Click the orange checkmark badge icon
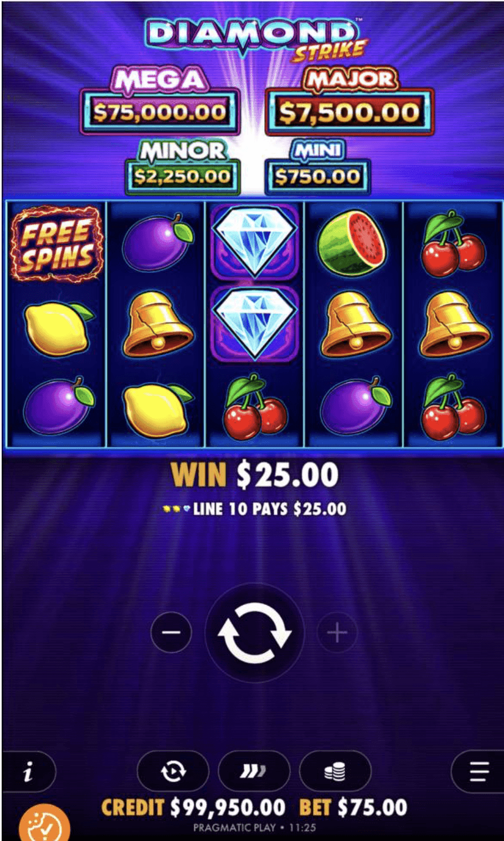This screenshot has height=841, width=504. pos(44,824)
